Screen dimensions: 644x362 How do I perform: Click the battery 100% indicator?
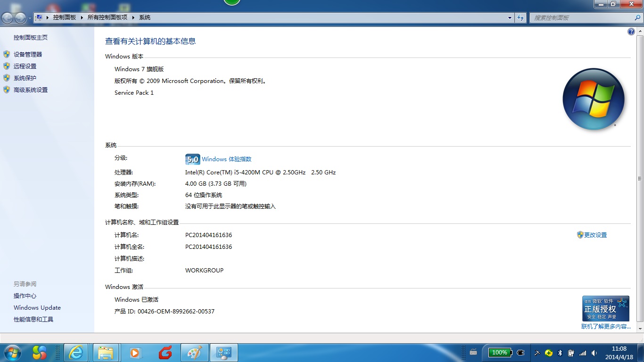click(500, 353)
